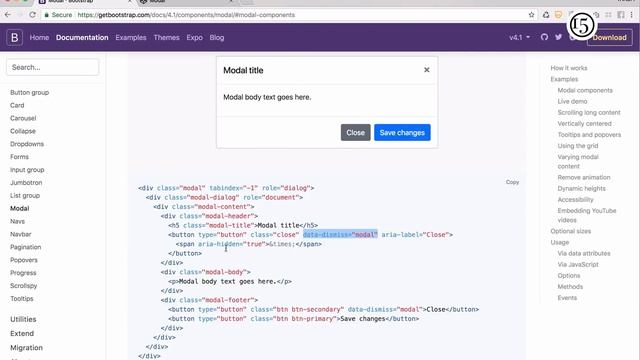Screen dimensions: 640x360
Task: Expand the Migration sidebar section
Action: tap(27, 348)
